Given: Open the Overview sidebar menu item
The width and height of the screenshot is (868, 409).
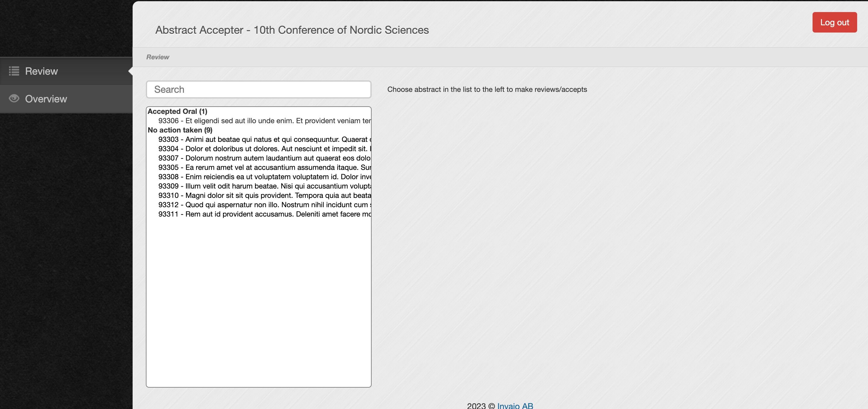Looking at the screenshot, I should [x=46, y=98].
